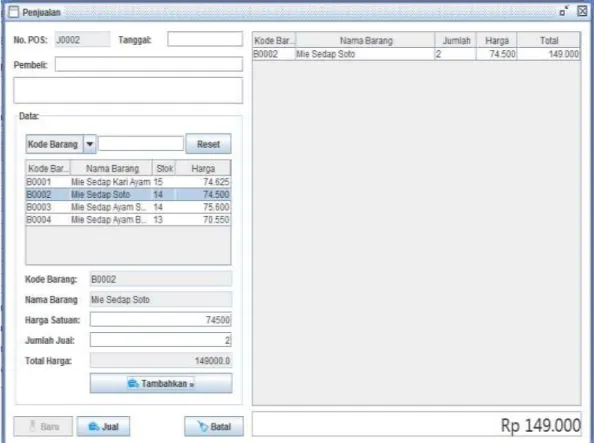Select row B0004 Mie Sedap Ayam B...

point(128,219)
